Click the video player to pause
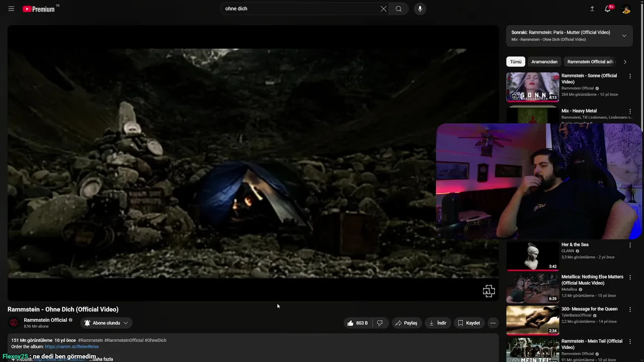The height and width of the screenshot is (362, 644). click(x=253, y=163)
